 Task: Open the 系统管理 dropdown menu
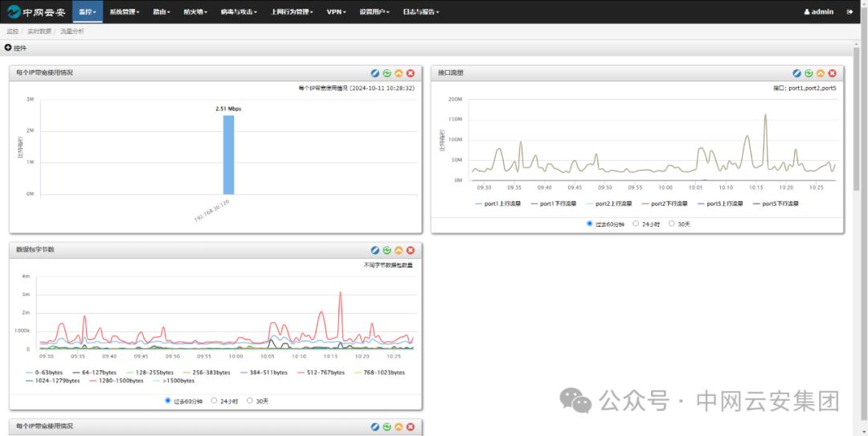click(x=124, y=12)
